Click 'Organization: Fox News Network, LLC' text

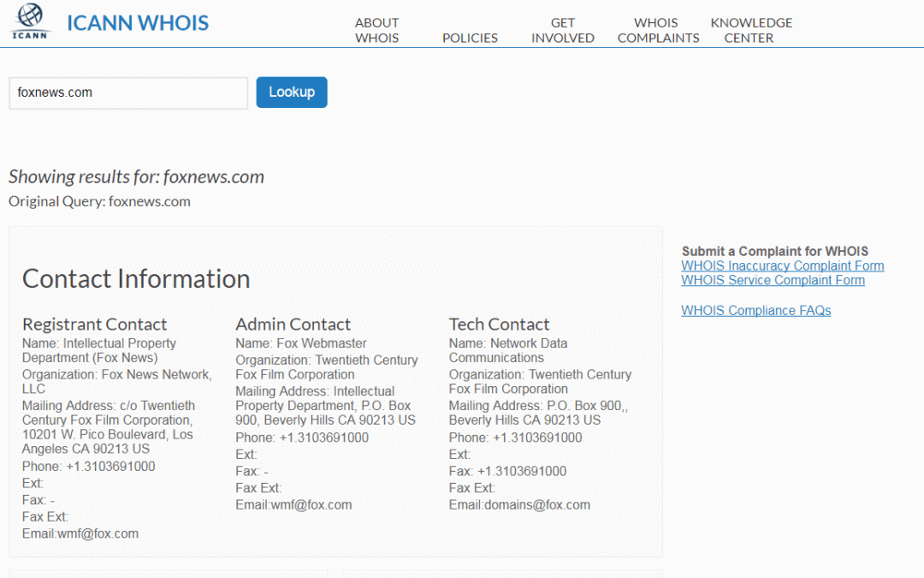click(116, 382)
